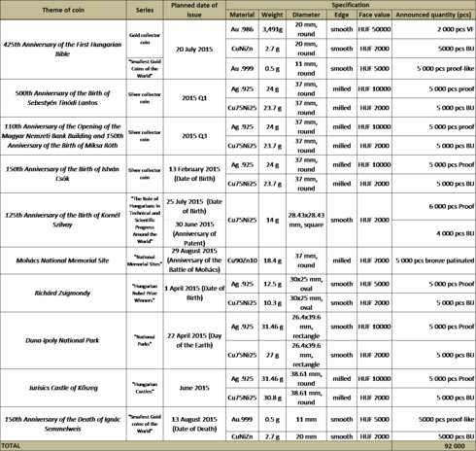The image size is (476, 451).
Task: Select the Sebestyén Tinódi Lantos theme cell
Action: pos(63,98)
